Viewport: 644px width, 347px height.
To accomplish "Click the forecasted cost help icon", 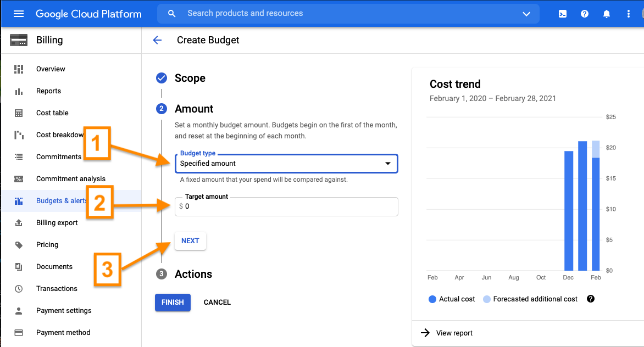I will pos(591,299).
